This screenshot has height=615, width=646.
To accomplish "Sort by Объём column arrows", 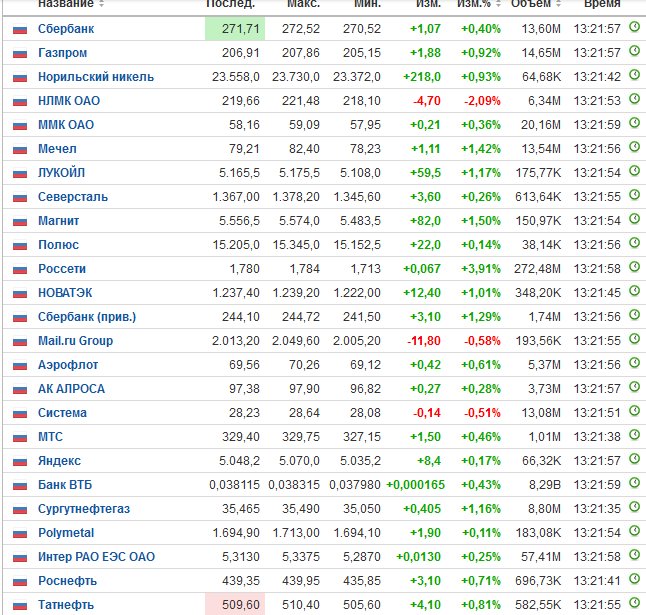I will click(559, 4).
